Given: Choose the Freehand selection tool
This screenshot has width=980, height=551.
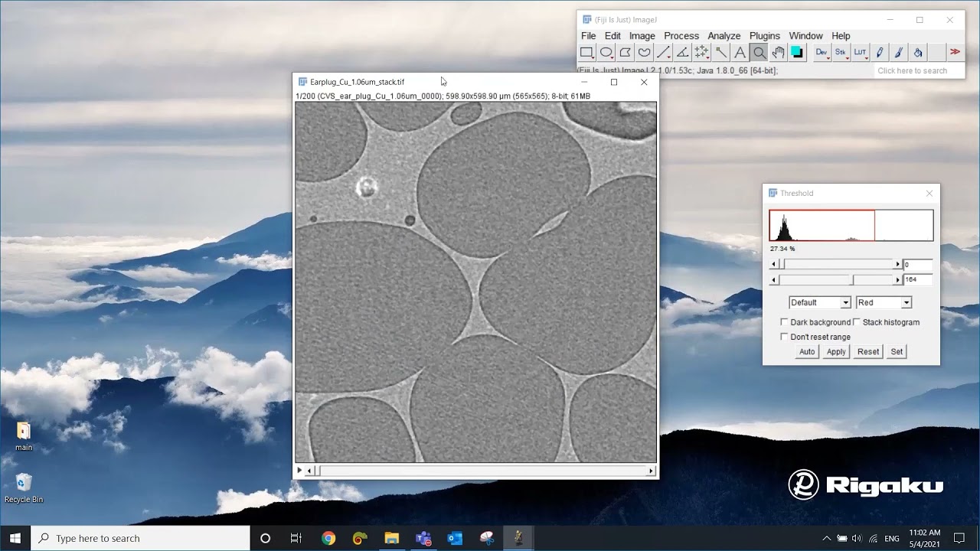Looking at the screenshot, I should (644, 53).
